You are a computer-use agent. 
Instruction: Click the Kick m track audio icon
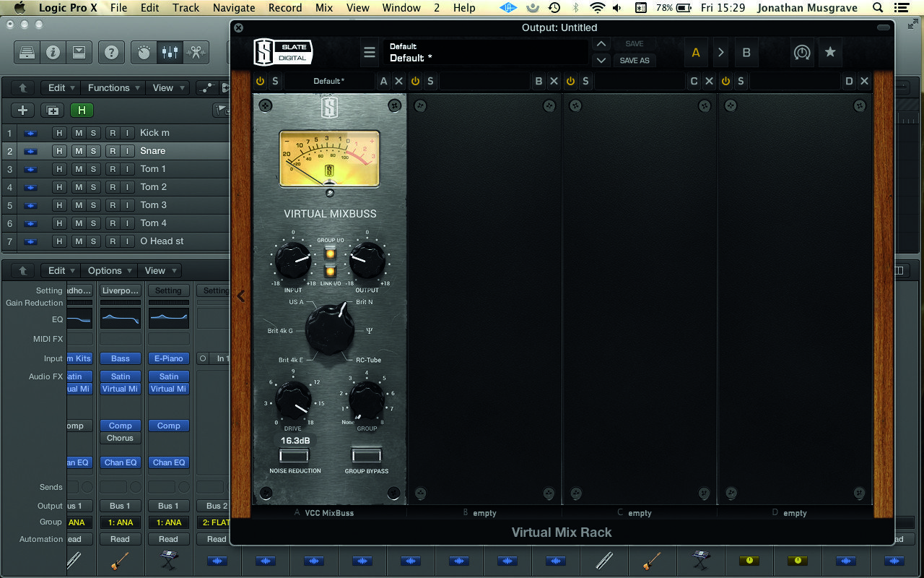click(30, 133)
